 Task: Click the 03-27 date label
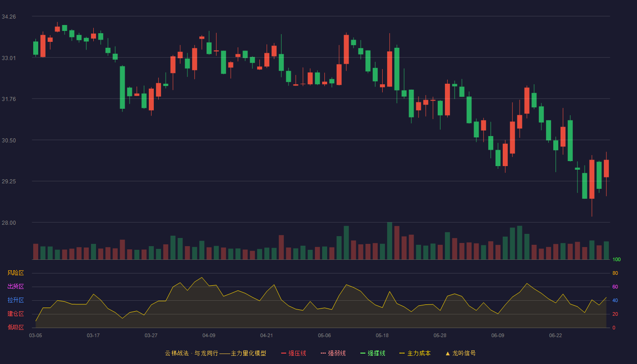coord(151,335)
